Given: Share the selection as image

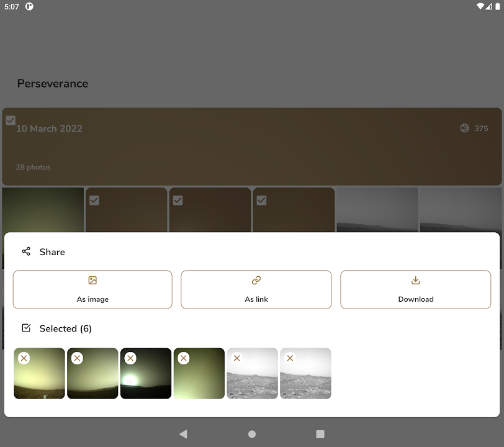Looking at the screenshot, I should tap(92, 289).
